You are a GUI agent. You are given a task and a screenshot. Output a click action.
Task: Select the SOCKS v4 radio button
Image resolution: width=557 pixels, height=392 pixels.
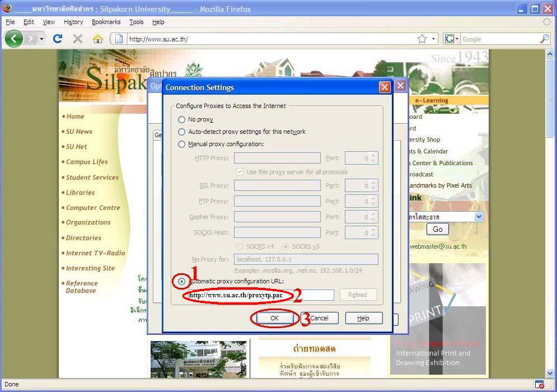(240, 246)
